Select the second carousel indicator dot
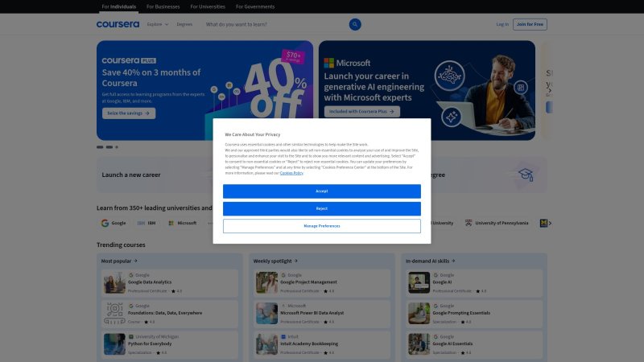The image size is (644, 362). click(109, 147)
